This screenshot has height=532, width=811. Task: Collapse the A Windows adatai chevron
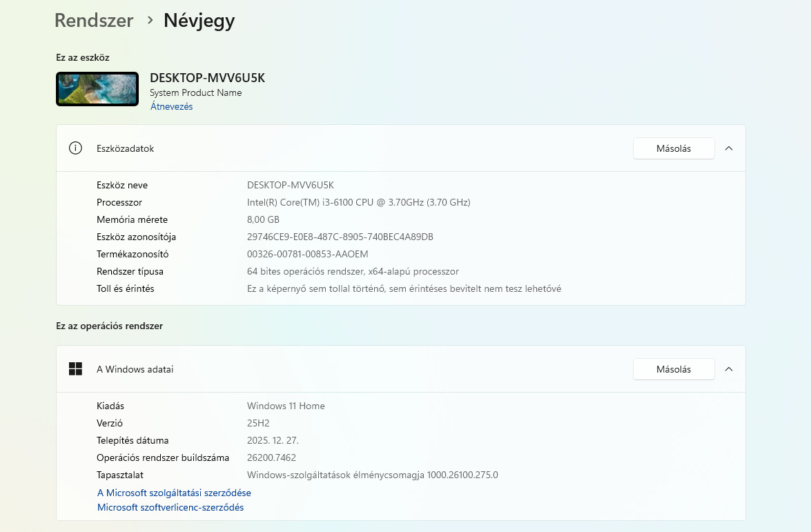[x=729, y=369]
